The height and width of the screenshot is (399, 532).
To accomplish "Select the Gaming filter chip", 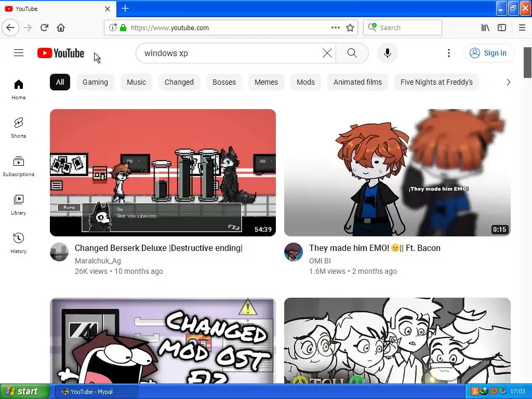I will point(96,82).
